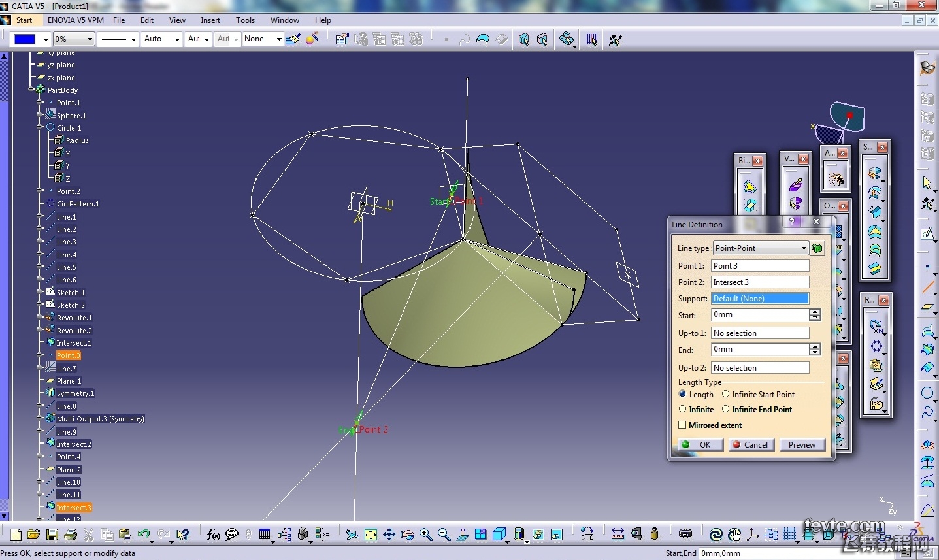Click the Support field showing Default (None)
Screen dimensions: 939x560
point(760,299)
